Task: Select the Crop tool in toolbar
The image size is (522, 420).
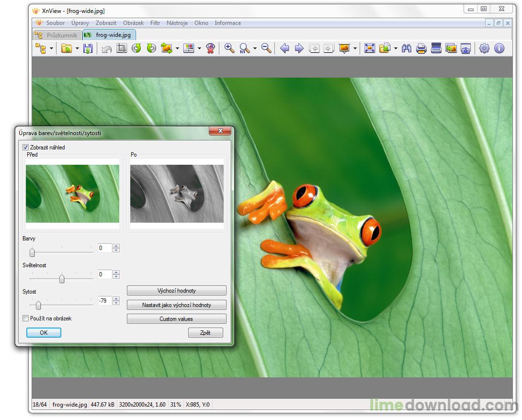Action: click(122, 48)
